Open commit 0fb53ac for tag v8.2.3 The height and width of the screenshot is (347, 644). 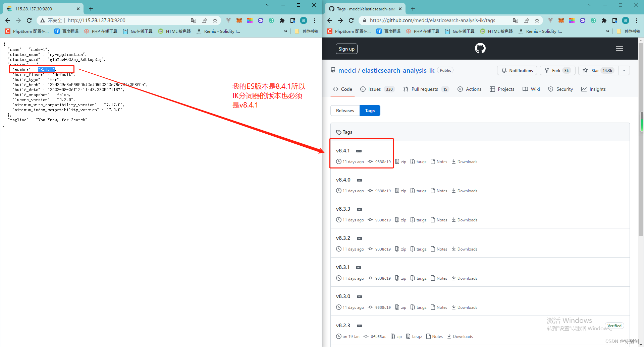coord(375,337)
